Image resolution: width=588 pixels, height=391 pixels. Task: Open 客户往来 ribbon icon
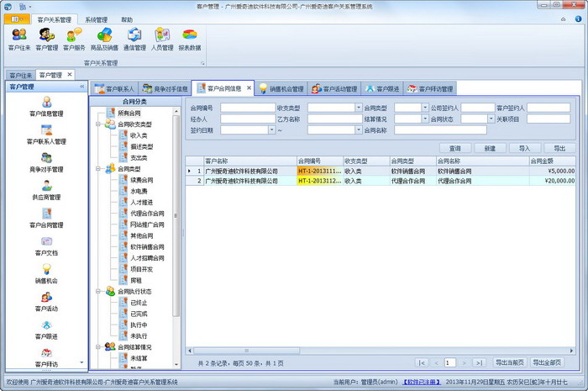19,39
